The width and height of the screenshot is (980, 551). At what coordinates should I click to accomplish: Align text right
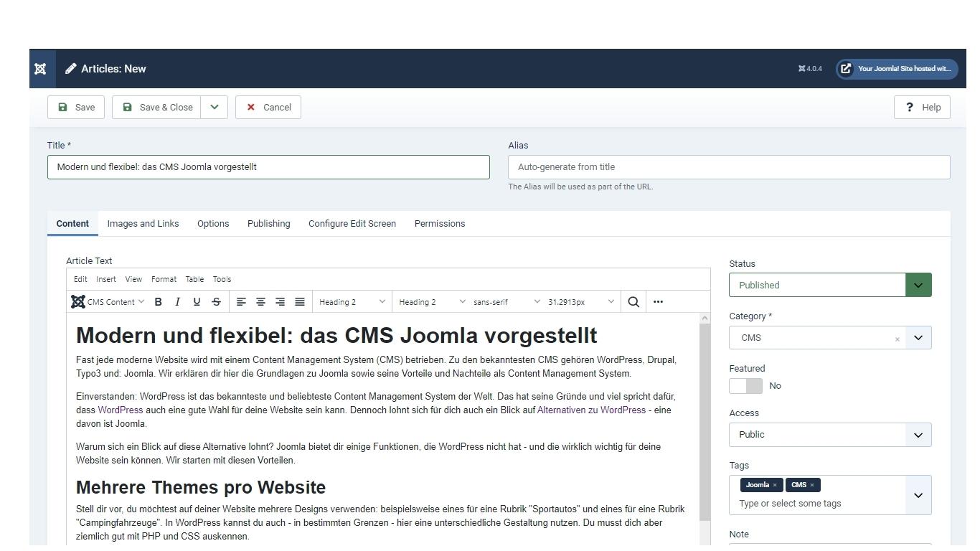pyautogui.click(x=280, y=302)
